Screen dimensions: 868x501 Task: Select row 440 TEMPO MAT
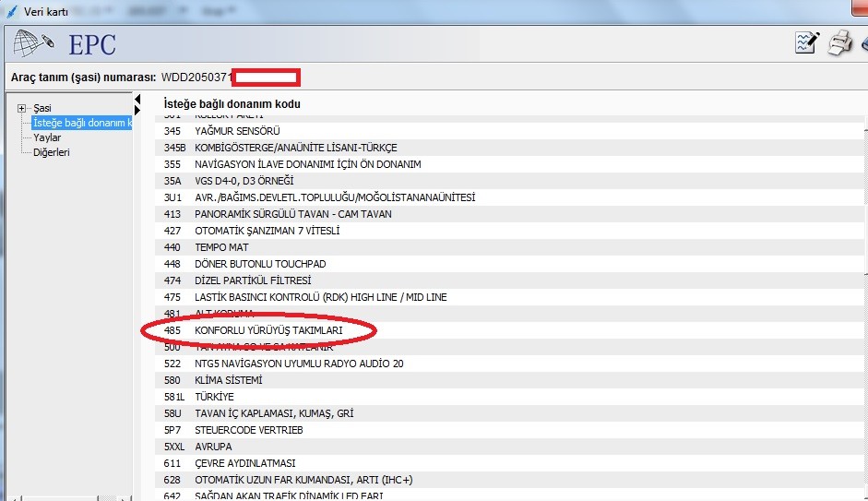click(x=509, y=247)
